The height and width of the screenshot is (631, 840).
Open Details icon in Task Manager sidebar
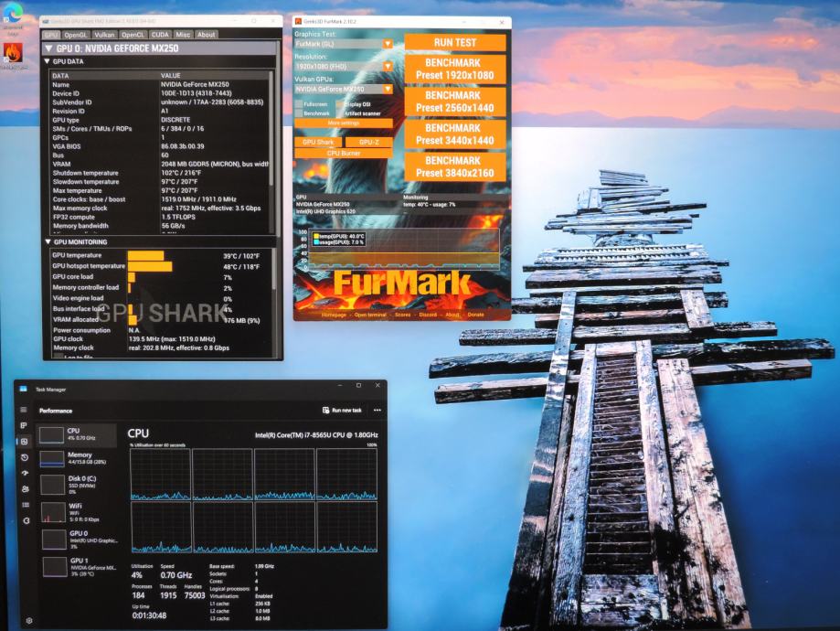tap(26, 505)
